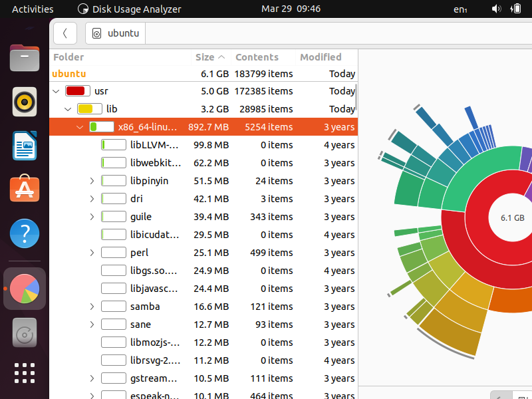This screenshot has width=532, height=399.
Task: Click the 121 items cell for samba
Action: [x=271, y=307]
